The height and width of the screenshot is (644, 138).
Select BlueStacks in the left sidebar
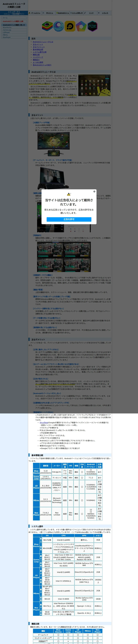coord(14,27)
